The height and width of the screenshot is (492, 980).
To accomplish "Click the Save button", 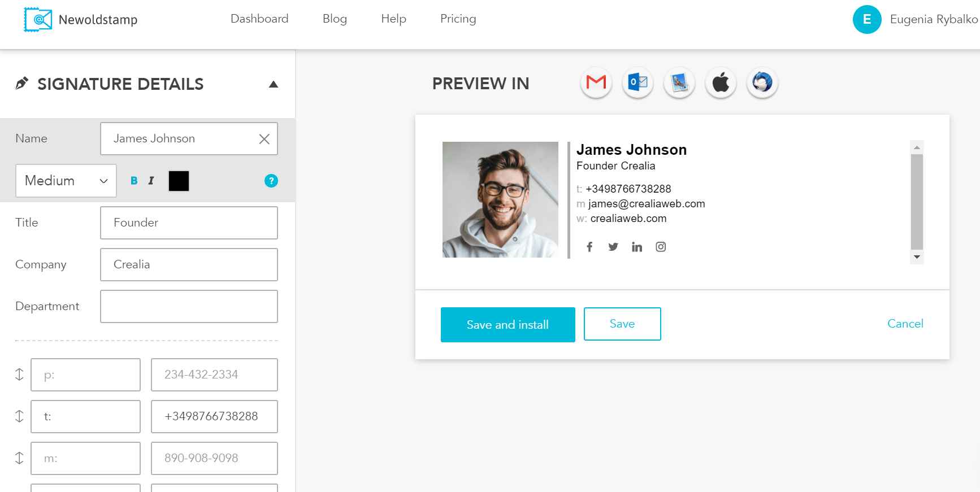I will tap(622, 324).
